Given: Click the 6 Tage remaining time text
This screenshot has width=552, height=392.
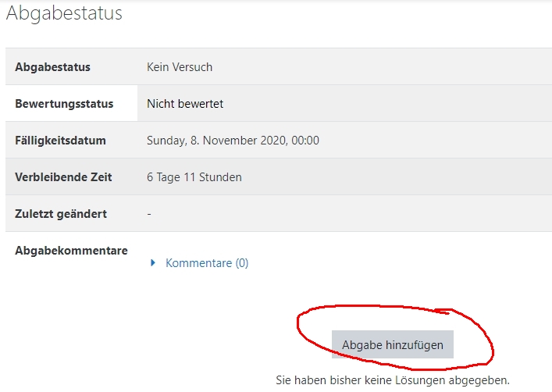Looking at the screenshot, I should point(163,177).
